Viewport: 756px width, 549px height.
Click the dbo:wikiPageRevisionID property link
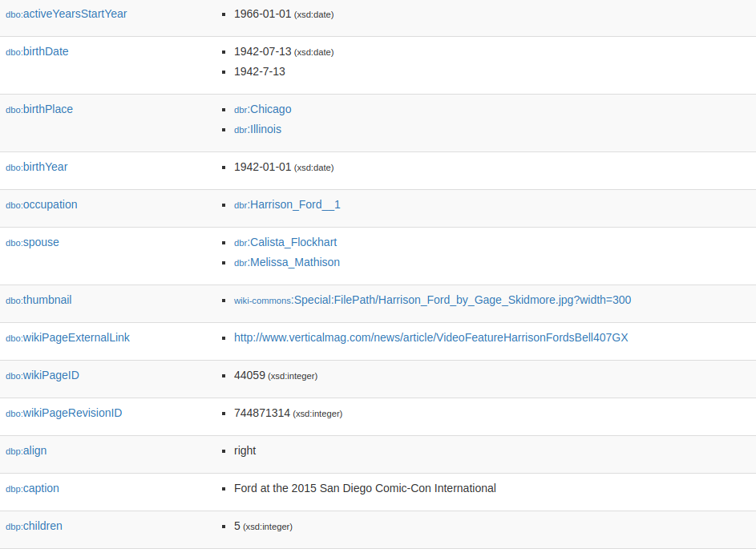[x=63, y=413]
